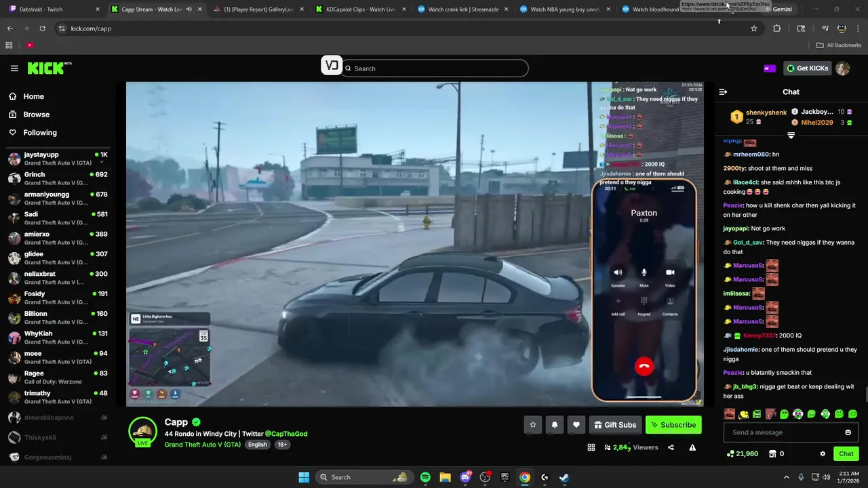Click the @CapThaGod Twitter link
The height and width of the screenshot is (488, 868).
point(285,434)
